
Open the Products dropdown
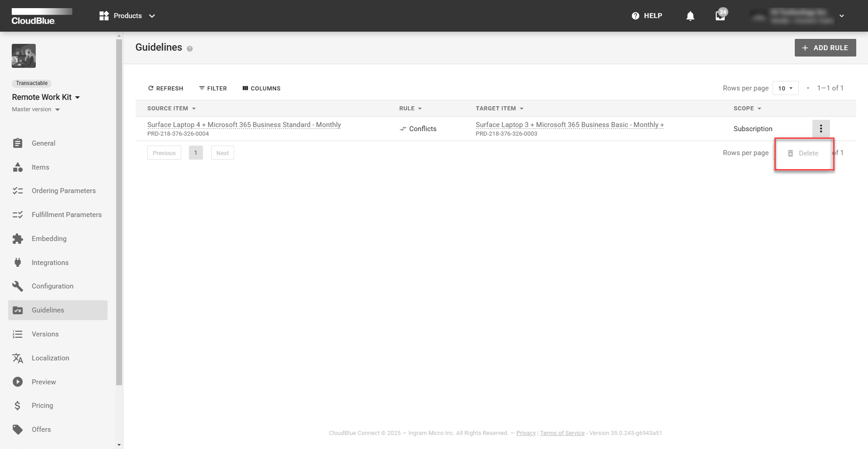pos(127,16)
